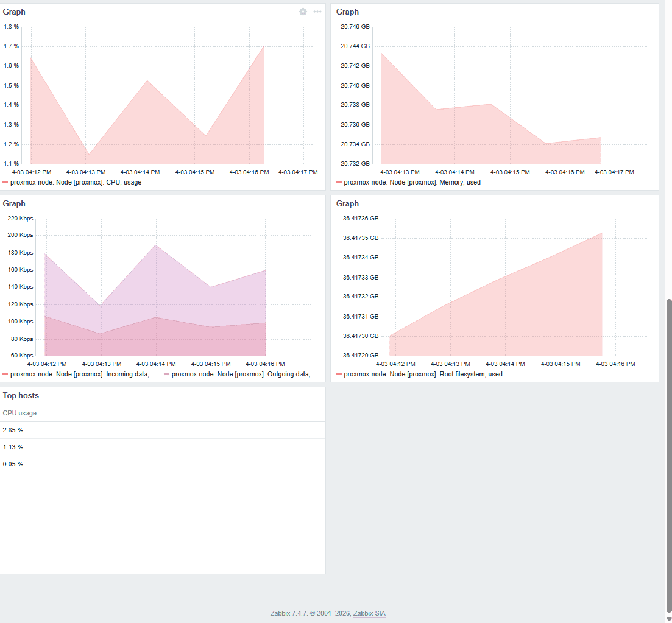The width and height of the screenshot is (672, 623).
Task: Click the red swatch of Memory, used legend
Action: point(339,183)
